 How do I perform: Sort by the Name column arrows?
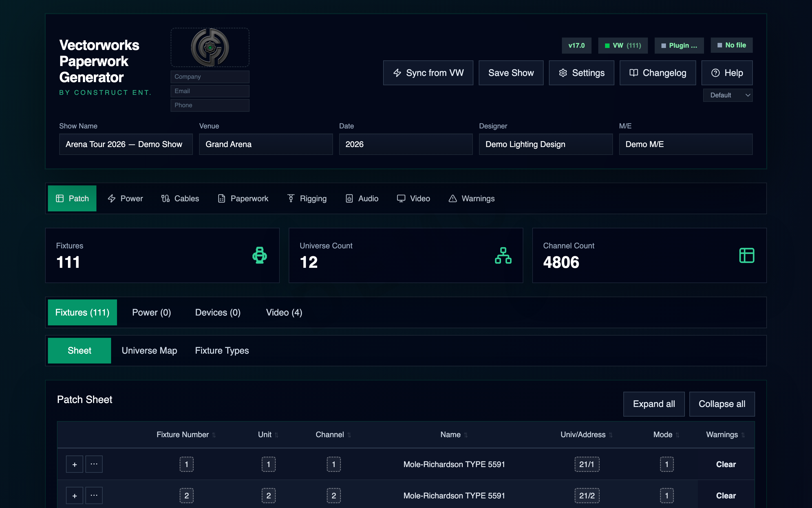(x=466, y=435)
